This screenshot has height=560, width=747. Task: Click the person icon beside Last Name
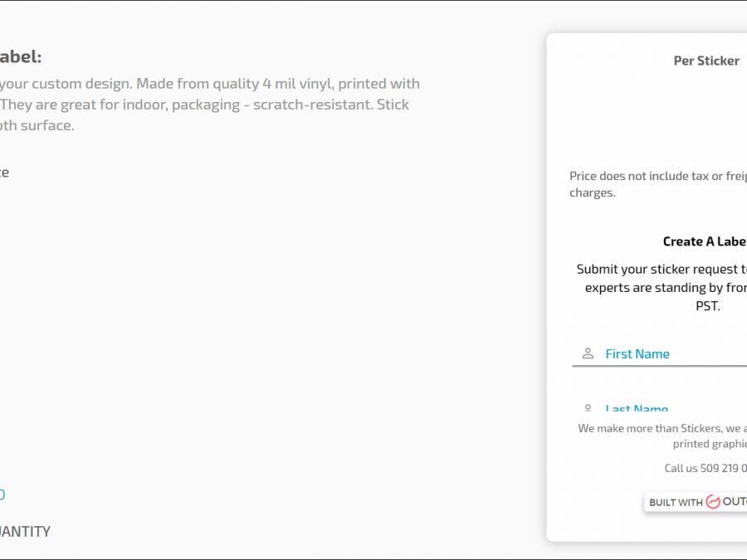[x=588, y=408]
